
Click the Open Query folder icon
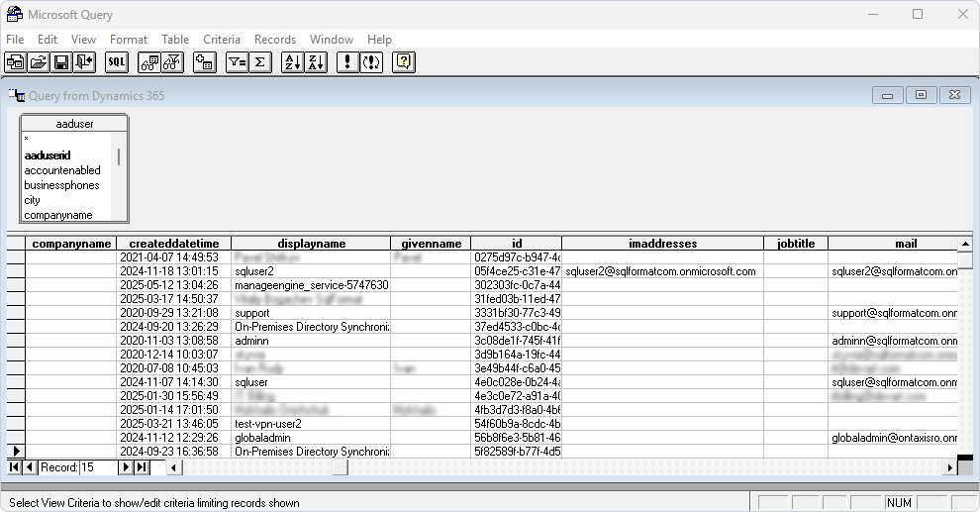(39, 61)
